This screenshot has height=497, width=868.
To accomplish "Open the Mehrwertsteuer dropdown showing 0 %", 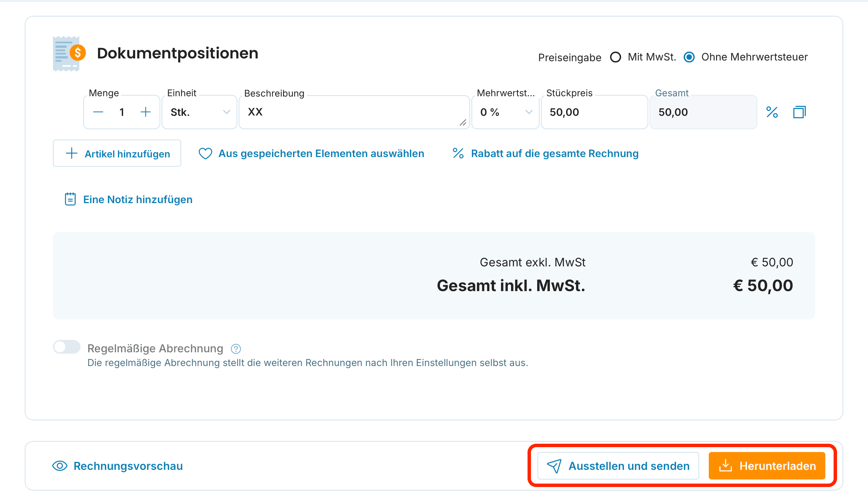I will coord(505,112).
